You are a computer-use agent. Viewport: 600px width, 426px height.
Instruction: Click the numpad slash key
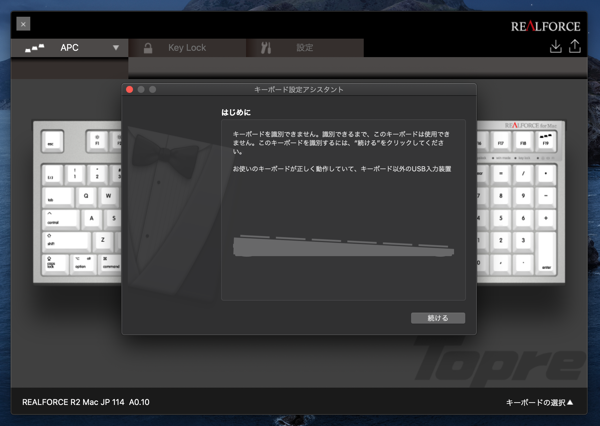tap(523, 174)
